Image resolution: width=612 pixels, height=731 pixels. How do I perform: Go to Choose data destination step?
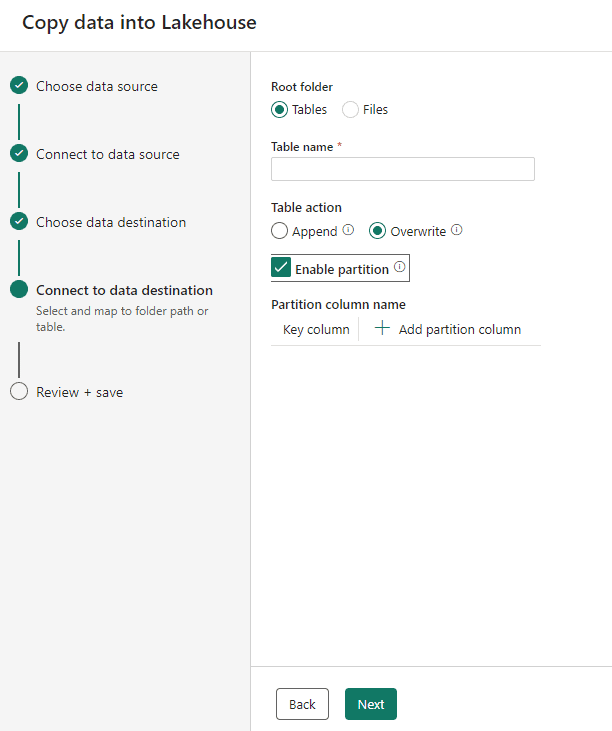point(111,222)
